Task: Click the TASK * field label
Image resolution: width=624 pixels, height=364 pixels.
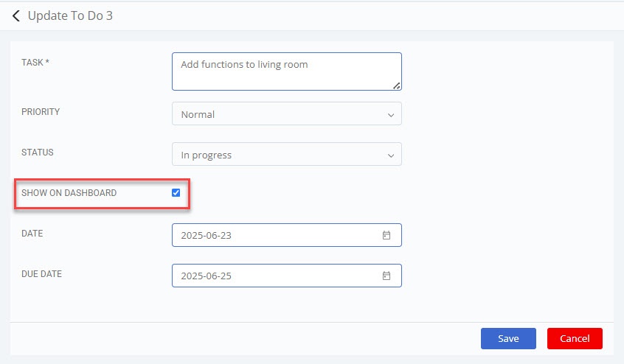Action: (35, 63)
